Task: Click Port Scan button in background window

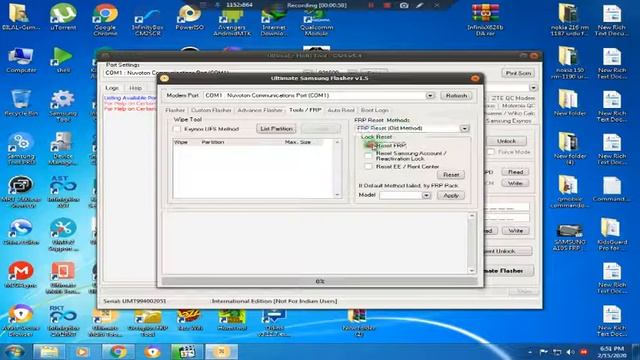Action: [x=518, y=73]
